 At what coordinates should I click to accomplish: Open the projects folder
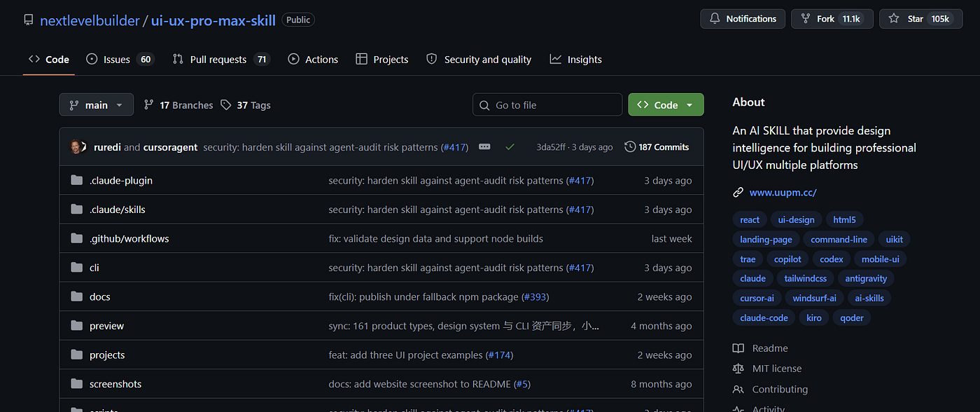click(x=107, y=355)
